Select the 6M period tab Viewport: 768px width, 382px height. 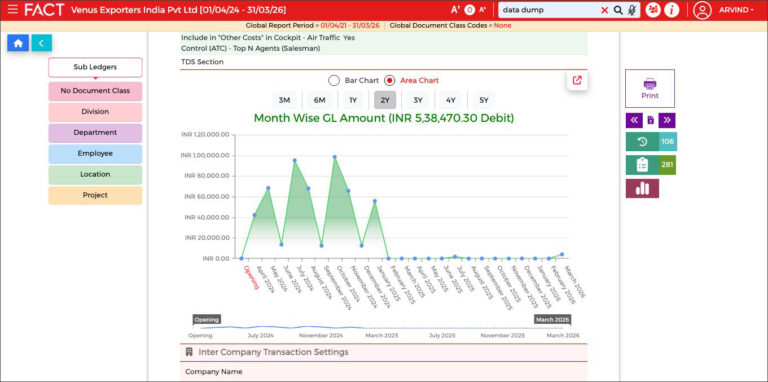(319, 100)
